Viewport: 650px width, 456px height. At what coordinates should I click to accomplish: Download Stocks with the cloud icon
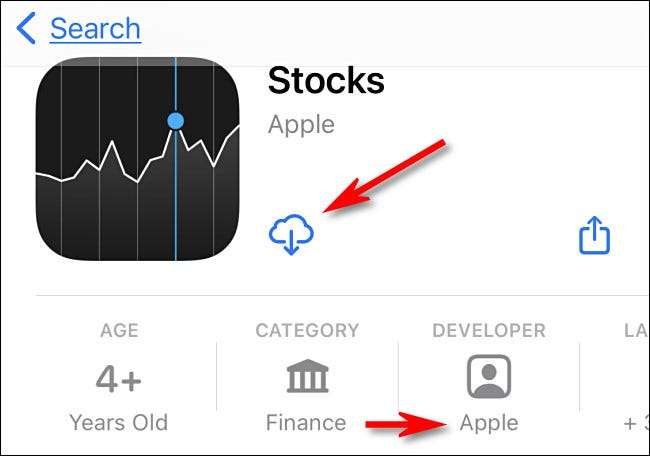[291, 235]
